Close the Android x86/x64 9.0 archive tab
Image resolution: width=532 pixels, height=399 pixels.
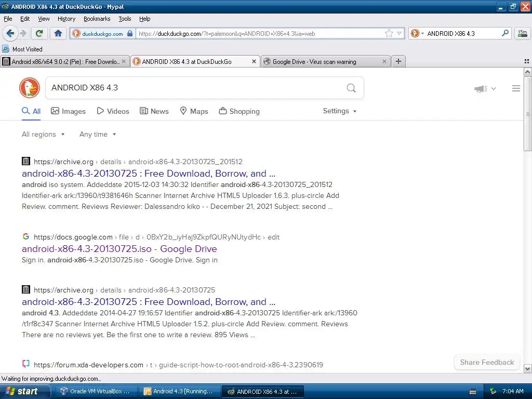124,61
